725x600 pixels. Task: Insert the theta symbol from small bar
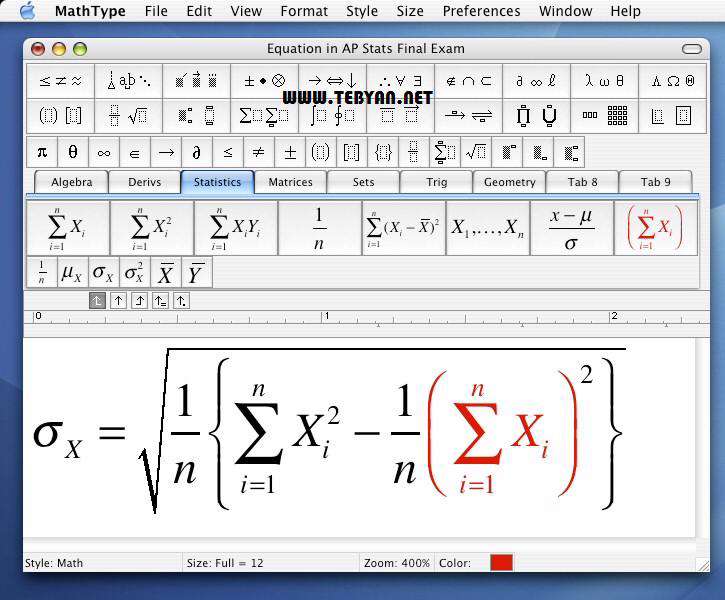pyautogui.click(x=73, y=152)
